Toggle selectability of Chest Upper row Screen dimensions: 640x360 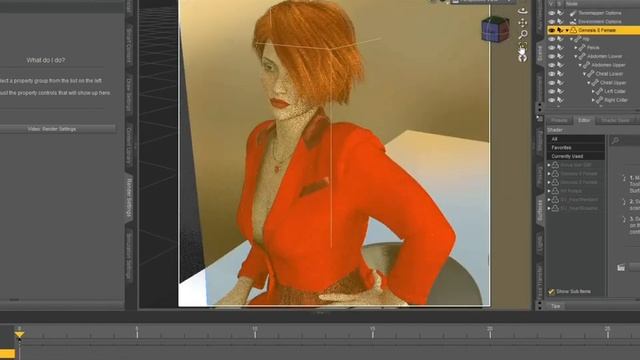561,82
